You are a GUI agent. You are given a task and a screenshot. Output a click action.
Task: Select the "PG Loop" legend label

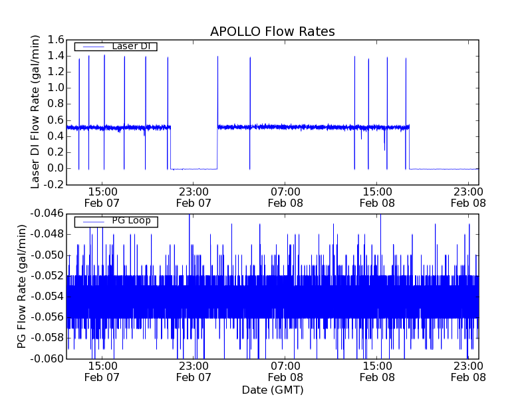point(131,221)
